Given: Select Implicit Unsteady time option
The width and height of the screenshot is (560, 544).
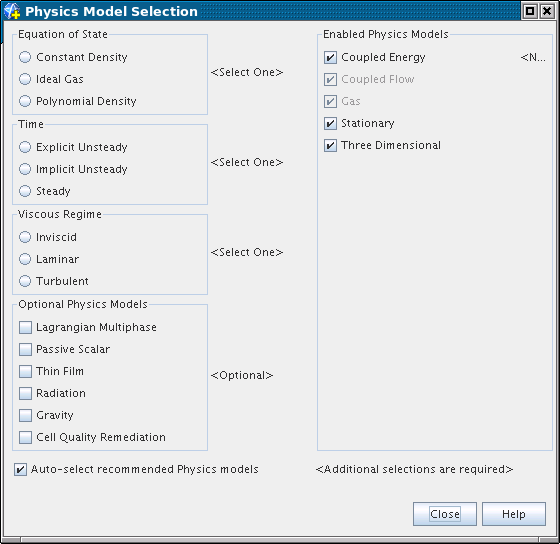Looking at the screenshot, I should tap(25, 169).
